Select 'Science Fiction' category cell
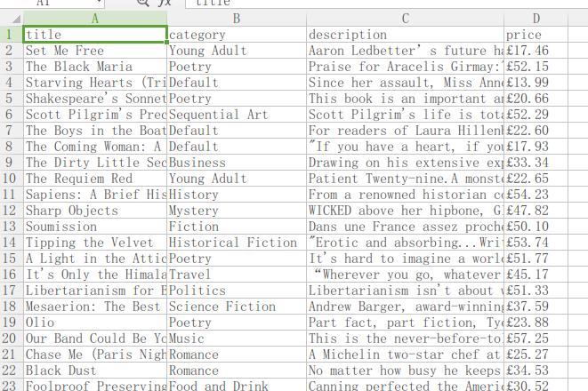 (x=237, y=307)
